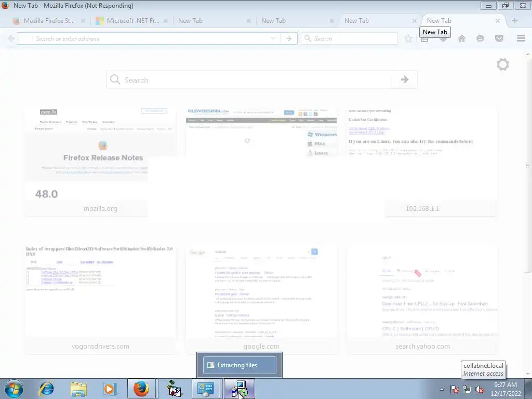The width and height of the screenshot is (532, 399).
Task: Open the Firefox Home page icon
Action: pyautogui.click(x=461, y=38)
